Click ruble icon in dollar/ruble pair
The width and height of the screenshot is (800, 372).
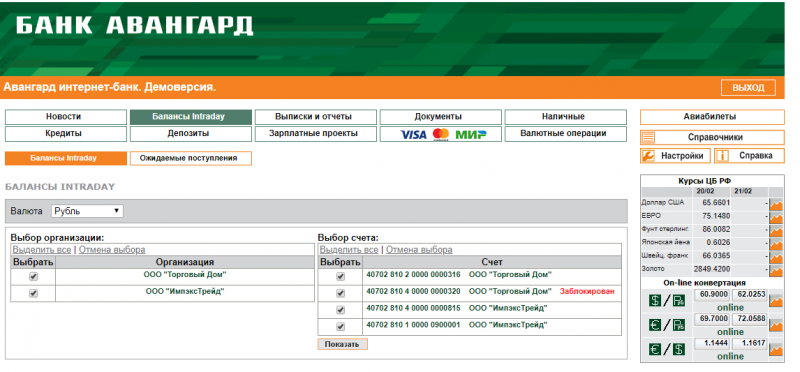point(679,301)
